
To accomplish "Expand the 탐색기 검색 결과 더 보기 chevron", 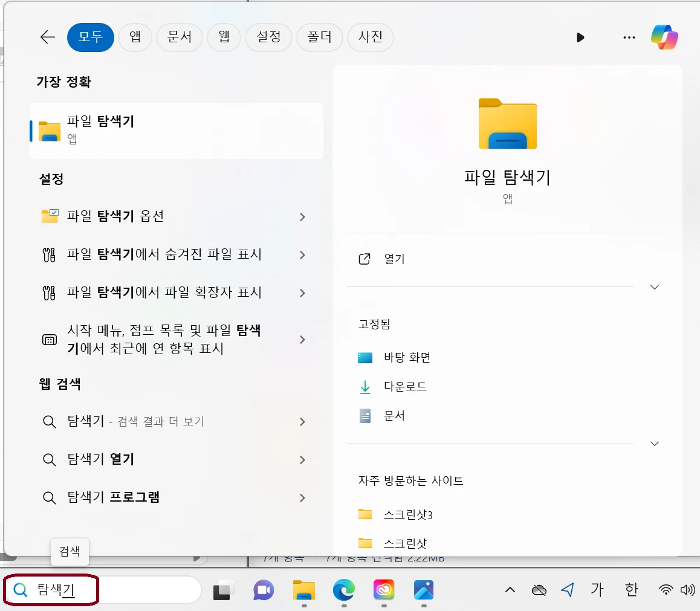I will [302, 422].
